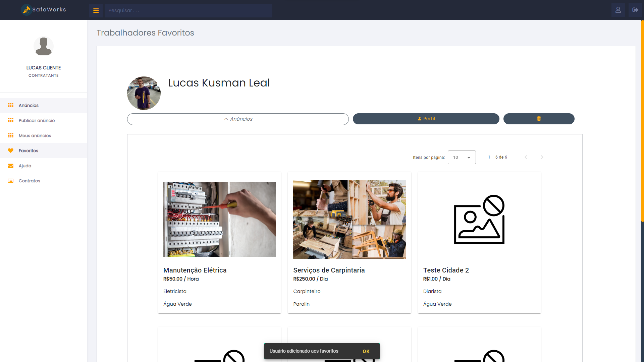Click the logout icon in the header

pos(635,10)
